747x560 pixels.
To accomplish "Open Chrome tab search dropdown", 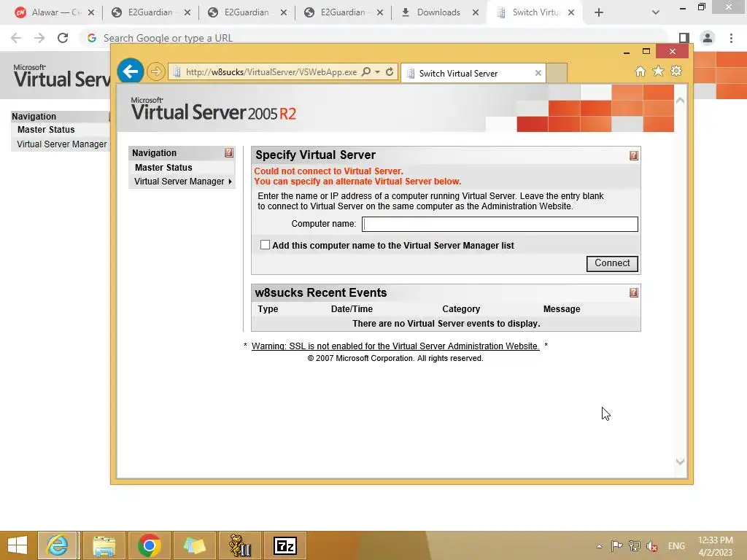I will pyautogui.click(x=656, y=12).
